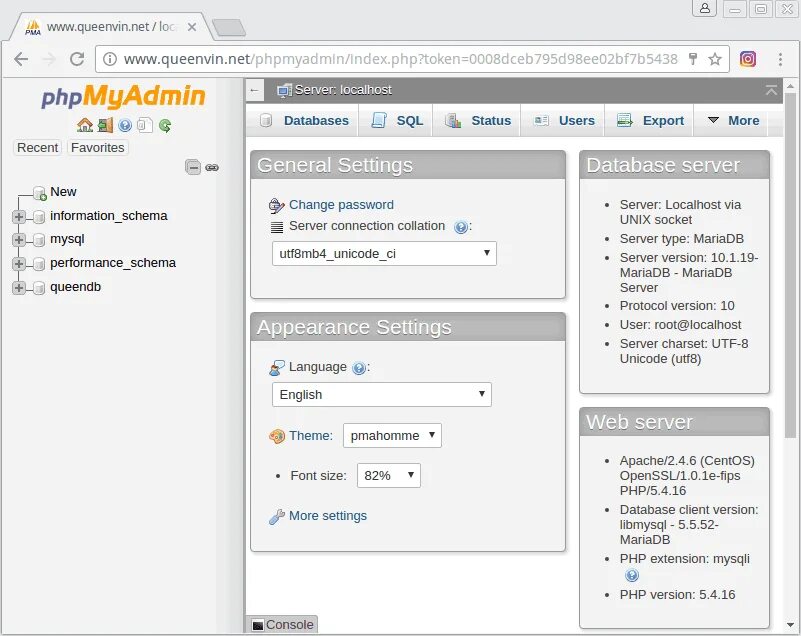The height and width of the screenshot is (636, 801).
Task: Collapse the navigation panel with arrow button
Action: [x=254, y=90]
